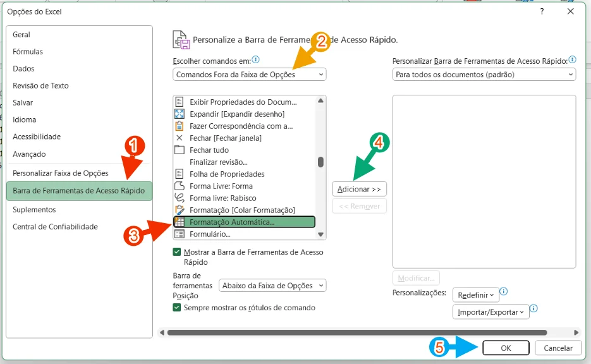591x364 pixels.
Task: Click info icon beside Personalizar Barra de Ferramentas
Action: coord(572,59)
